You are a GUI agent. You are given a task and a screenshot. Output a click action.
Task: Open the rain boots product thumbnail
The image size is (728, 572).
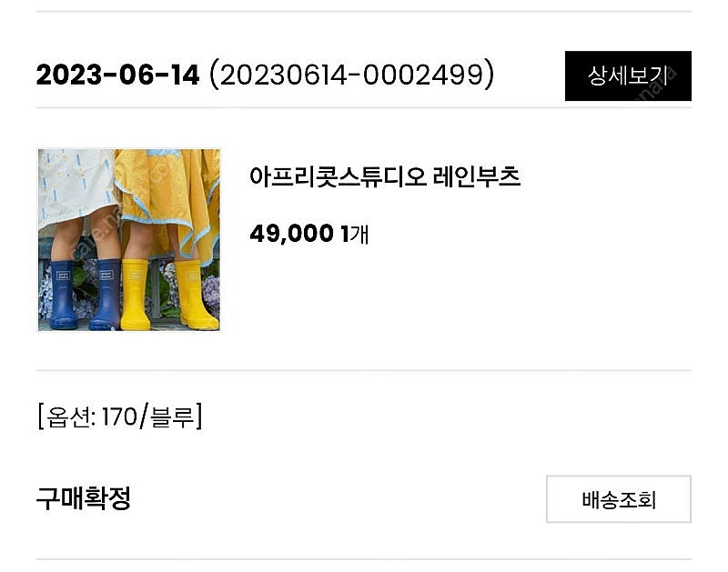coord(128,240)
